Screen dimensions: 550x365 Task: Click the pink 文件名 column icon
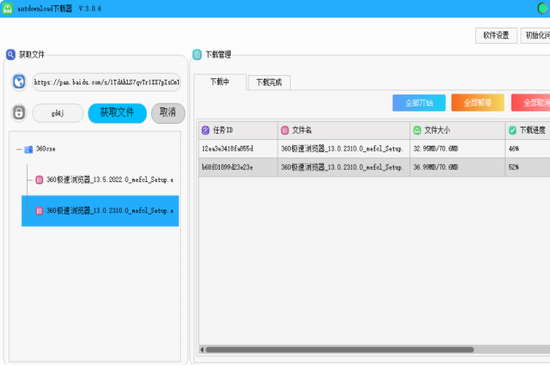point(285,130)
